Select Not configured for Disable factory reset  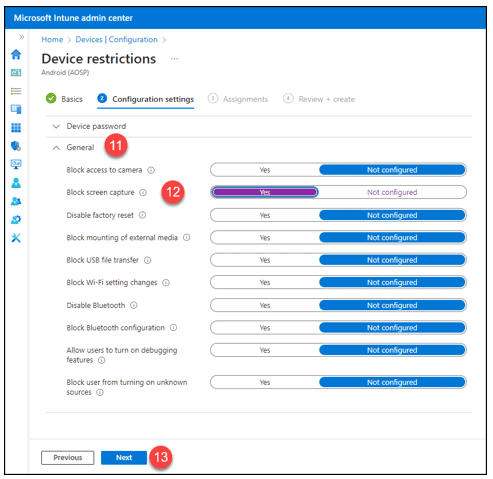(x=392, y=215)
